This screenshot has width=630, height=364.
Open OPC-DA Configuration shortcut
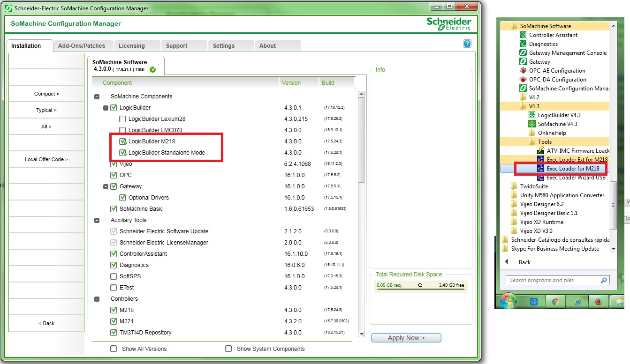coord(557,80)
